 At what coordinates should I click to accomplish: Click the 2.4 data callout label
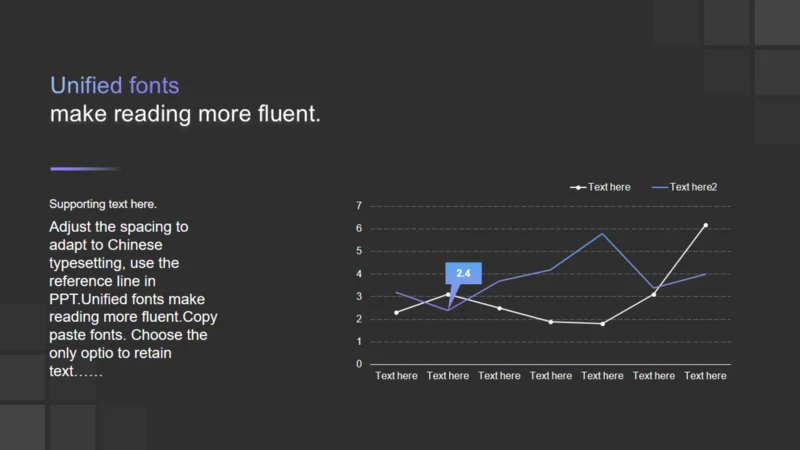(x=463, y=273)
